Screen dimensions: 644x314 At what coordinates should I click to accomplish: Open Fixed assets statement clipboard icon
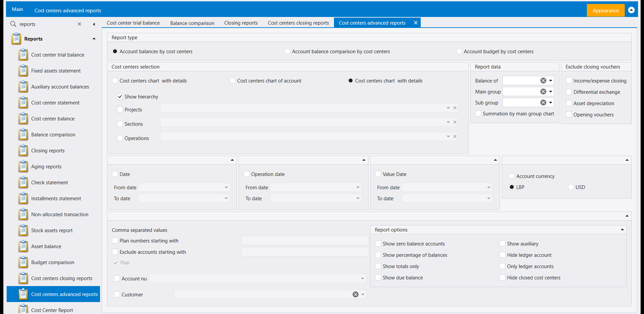pos(23,71)
